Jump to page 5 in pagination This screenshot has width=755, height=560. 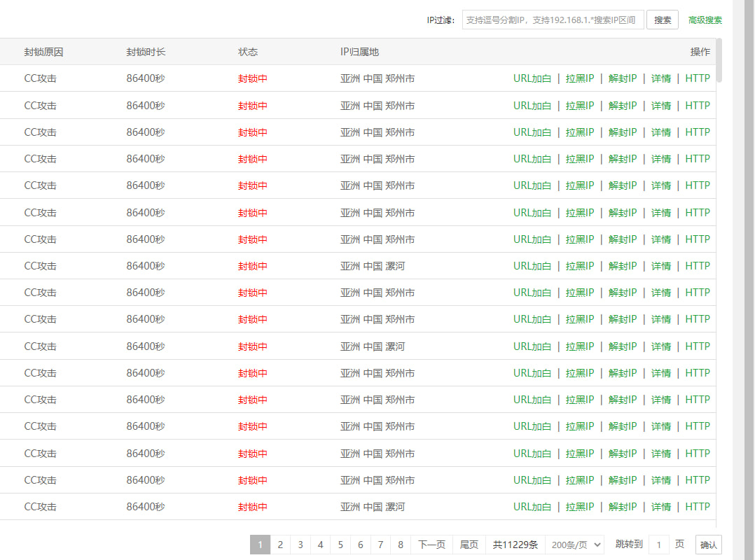pyautogui.click(x=340, y=545)
